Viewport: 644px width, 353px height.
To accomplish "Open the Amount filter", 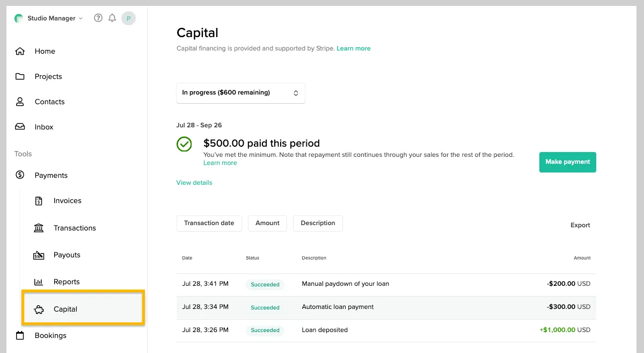I will (267, 224).
